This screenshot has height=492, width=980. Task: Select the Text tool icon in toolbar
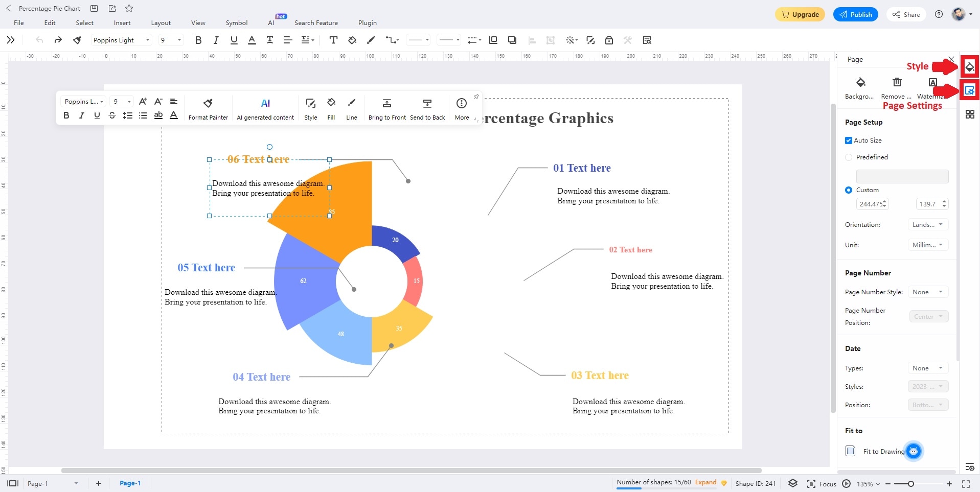(x=333, y=40)
